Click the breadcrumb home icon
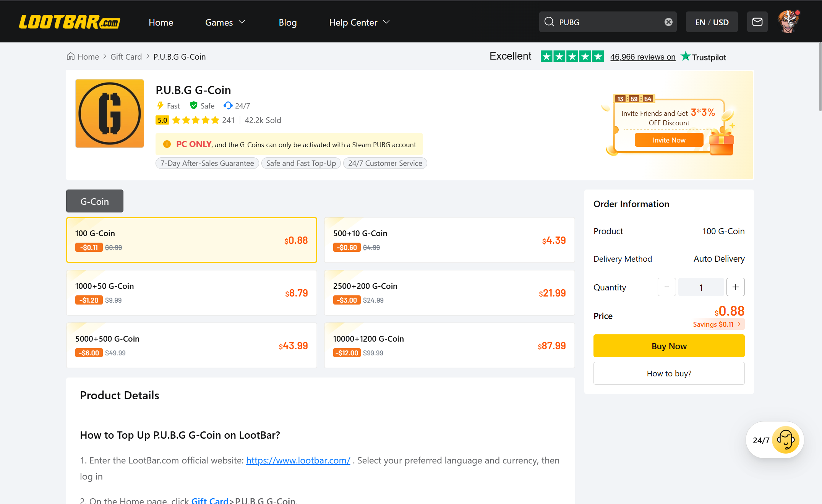822x504 pixels. coord(71,56)
